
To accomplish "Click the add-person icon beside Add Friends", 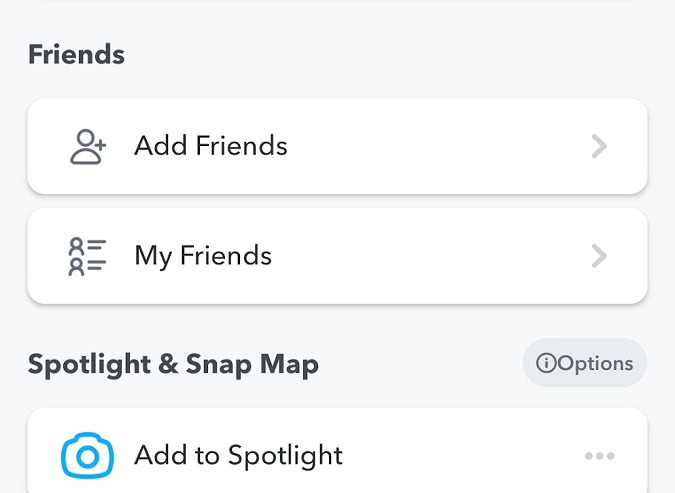I will tap(88, 146).
